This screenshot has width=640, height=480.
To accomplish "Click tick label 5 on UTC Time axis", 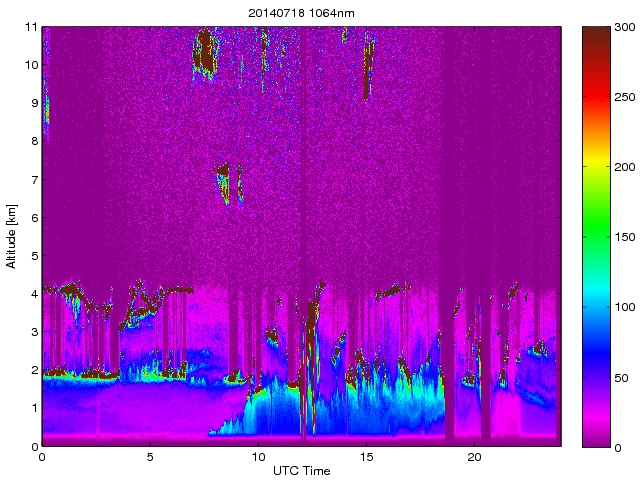I will 150,456.
